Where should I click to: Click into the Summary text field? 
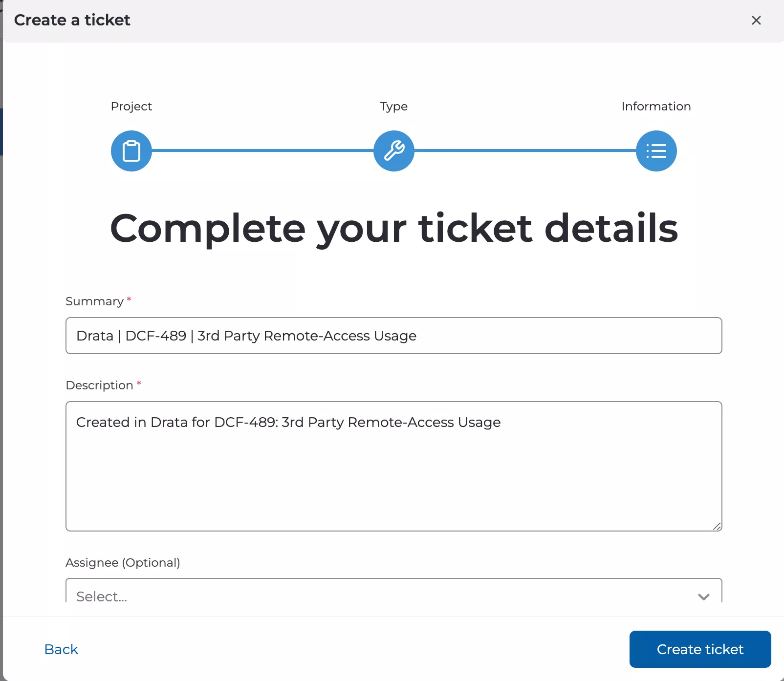(x=393, y=336)
